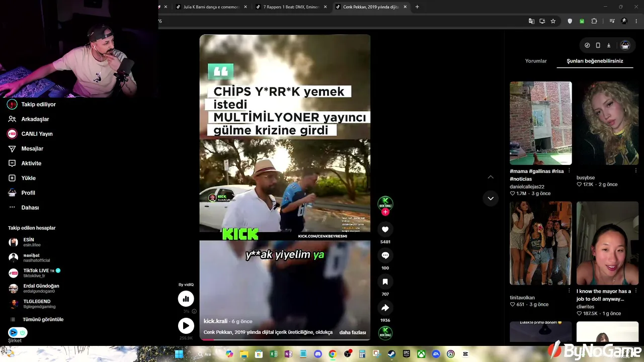Click the phone icon in TikTok header
This screenshot has height=362, width=644.
[x=598, y=45]
